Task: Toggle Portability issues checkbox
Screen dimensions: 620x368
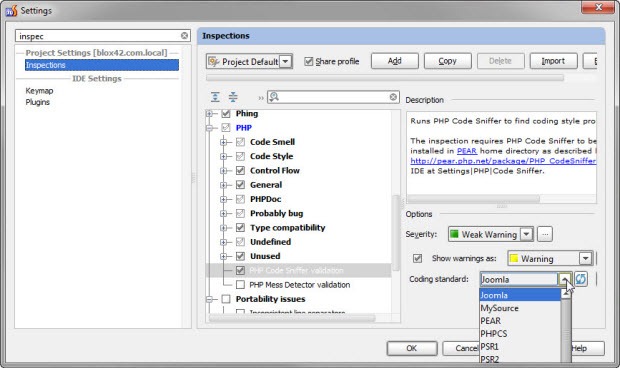Action: point(226,299)
